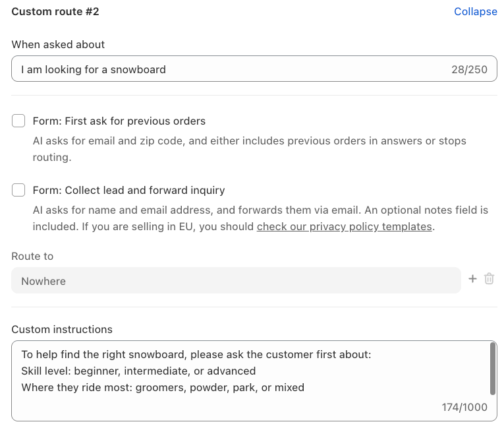Open the 'Nowhere' route destination field
504x430 pixels.
[x=236, y=281]
